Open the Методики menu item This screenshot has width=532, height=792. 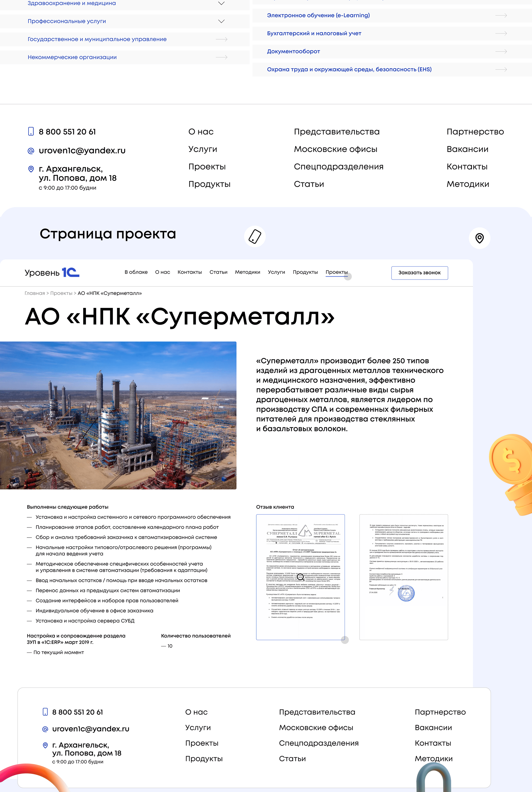point(247,272)
